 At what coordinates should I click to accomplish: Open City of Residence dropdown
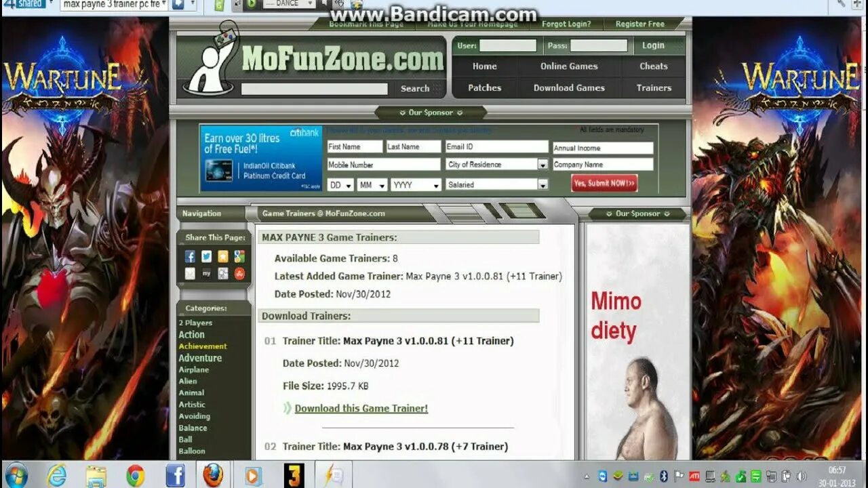tap(497, 165)
